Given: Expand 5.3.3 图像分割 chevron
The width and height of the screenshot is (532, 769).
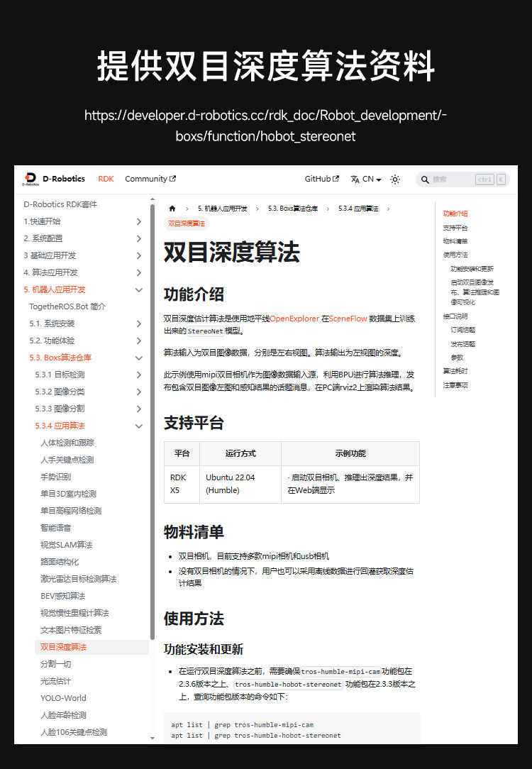Looking at the screenshot, I should point(139,409).
